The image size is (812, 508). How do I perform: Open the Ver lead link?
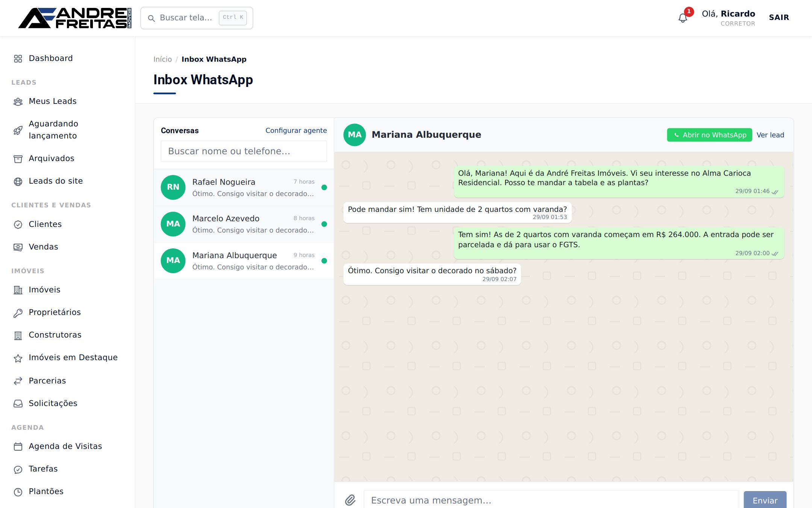770,135
